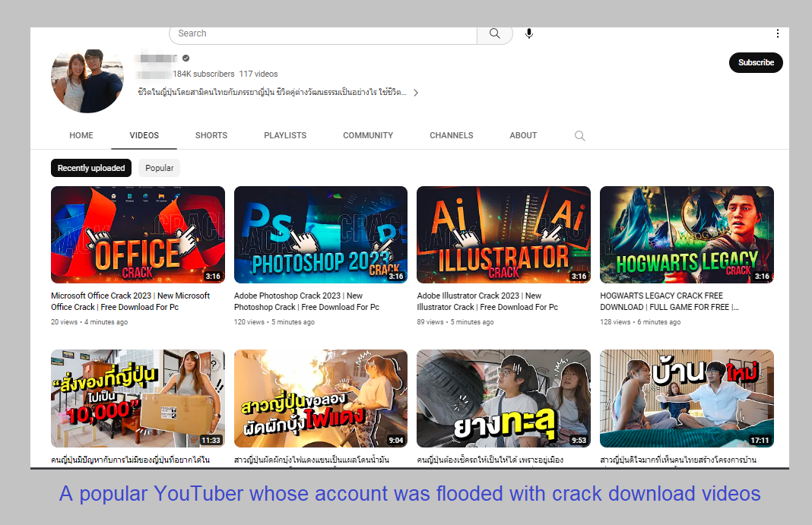
Task: Open the HOME tab
Action: [x=81, y=135]
